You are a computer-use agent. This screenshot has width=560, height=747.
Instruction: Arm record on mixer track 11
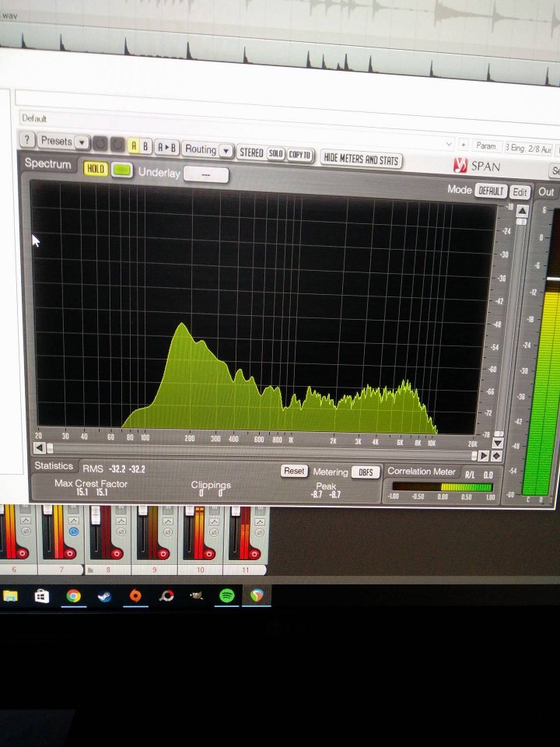[254, 554]
